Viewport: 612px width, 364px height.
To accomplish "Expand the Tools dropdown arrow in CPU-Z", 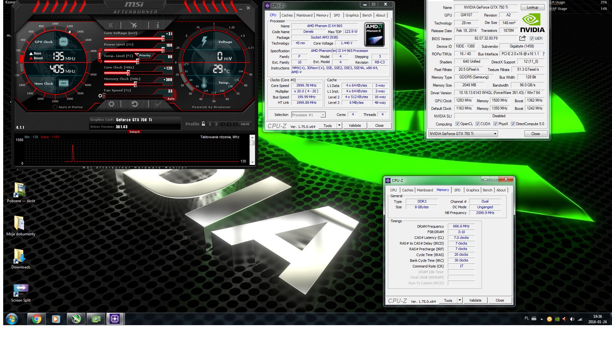I will coord(339,125).
